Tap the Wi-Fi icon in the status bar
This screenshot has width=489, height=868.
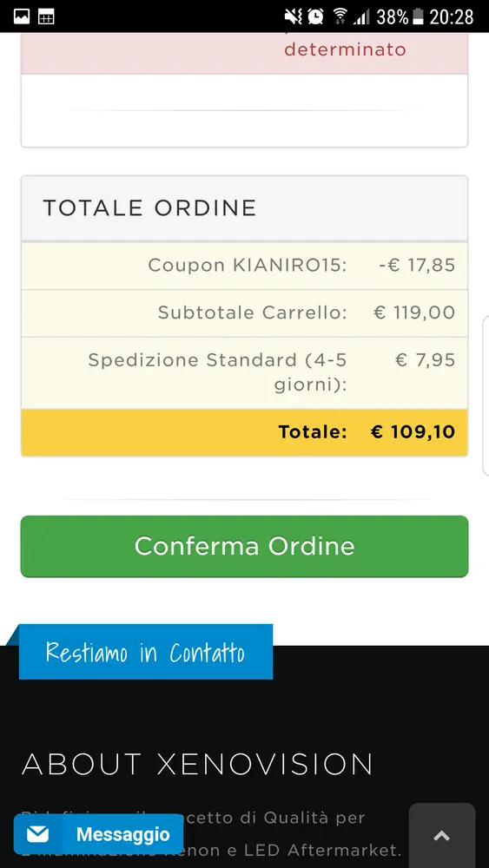point(340,16)
